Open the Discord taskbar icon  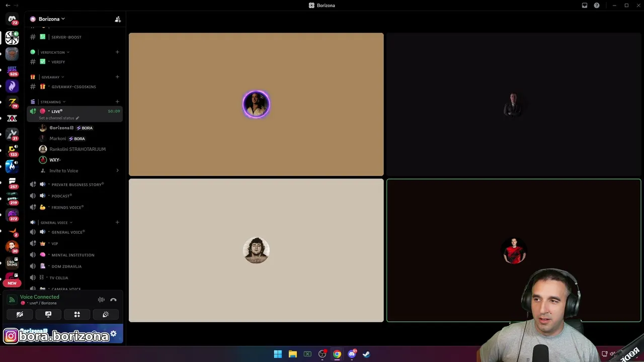[x=352, y=354]
